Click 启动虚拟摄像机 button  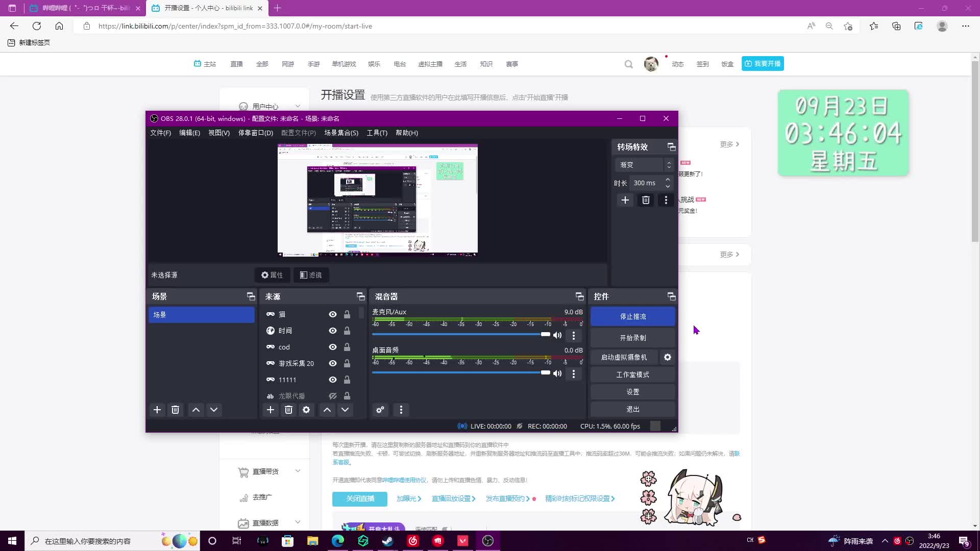[x=624, y=357]
